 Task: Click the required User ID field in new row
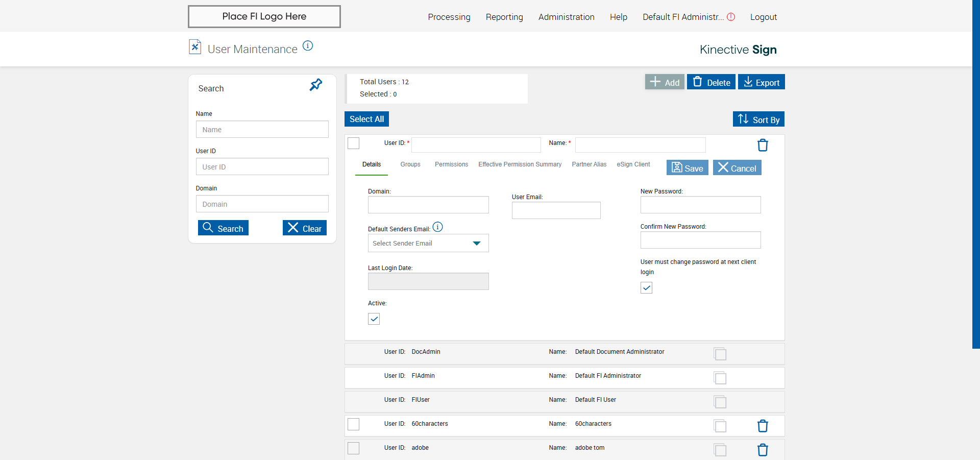click(x=476, y=145)
